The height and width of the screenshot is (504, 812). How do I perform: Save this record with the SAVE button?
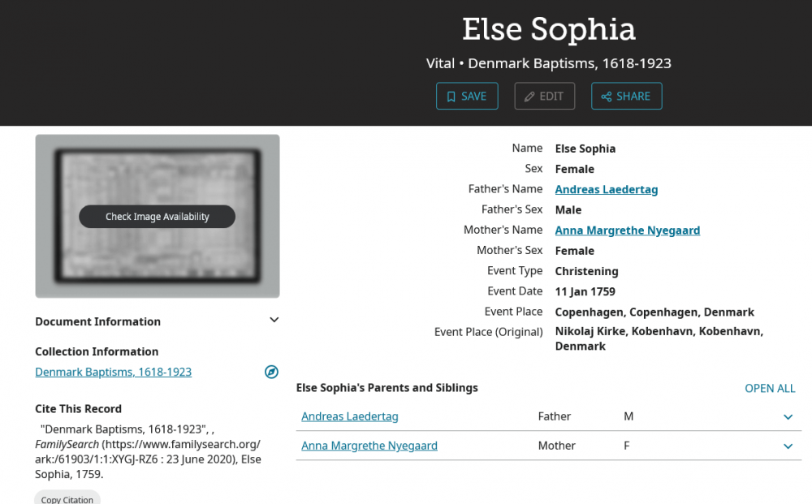tap(467, 96)
